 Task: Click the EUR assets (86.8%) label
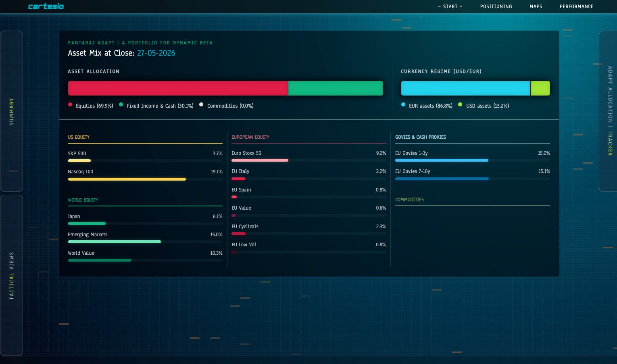(431, 106)
